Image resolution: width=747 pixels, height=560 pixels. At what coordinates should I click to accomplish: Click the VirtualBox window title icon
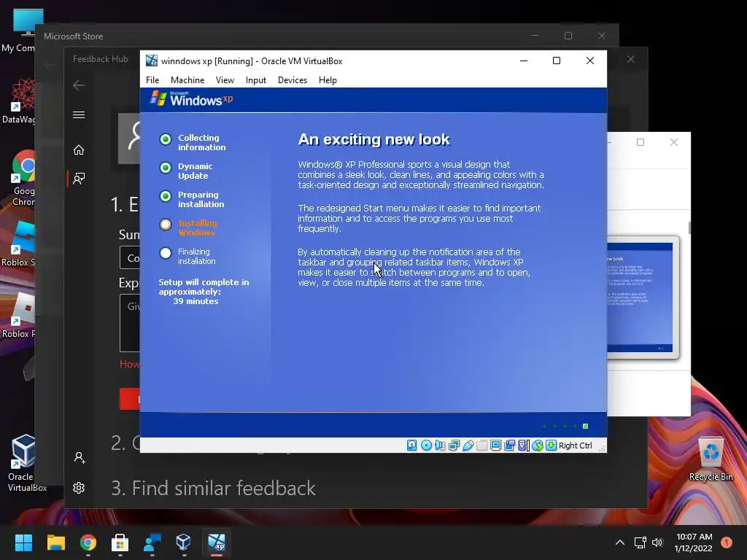pos(152,61)
